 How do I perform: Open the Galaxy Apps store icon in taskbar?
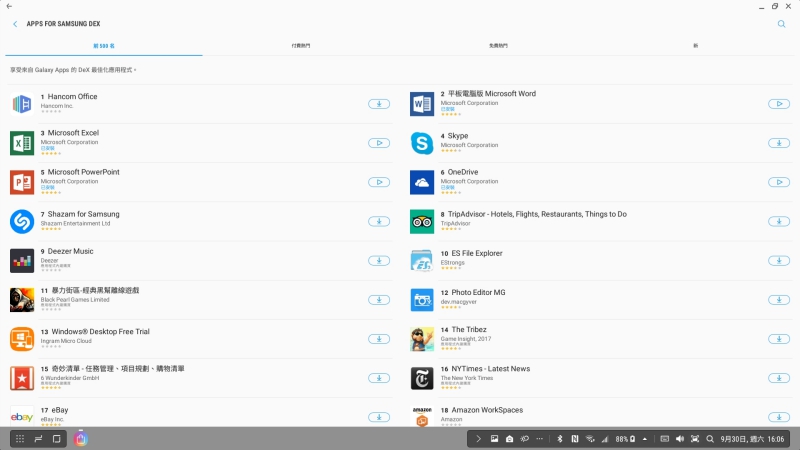[81, 439]
